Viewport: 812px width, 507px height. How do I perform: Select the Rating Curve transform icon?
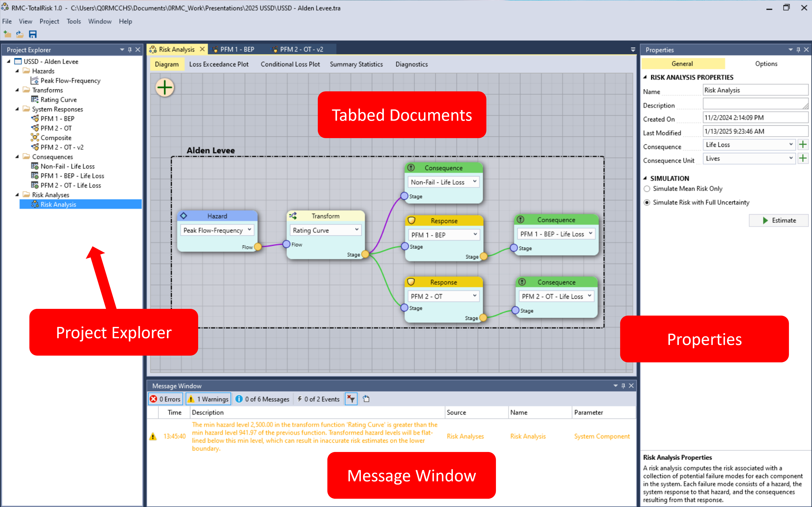coord(35,99)
